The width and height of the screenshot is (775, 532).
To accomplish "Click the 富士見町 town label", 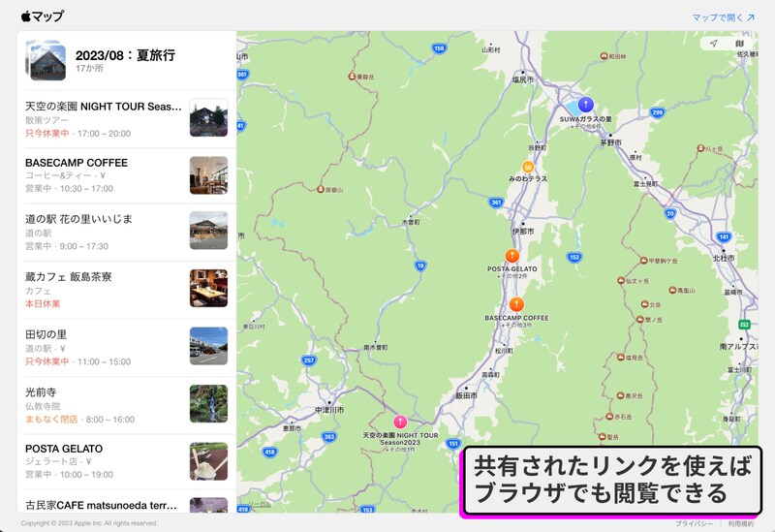I will pyautogui.click(x=645, y=183).
